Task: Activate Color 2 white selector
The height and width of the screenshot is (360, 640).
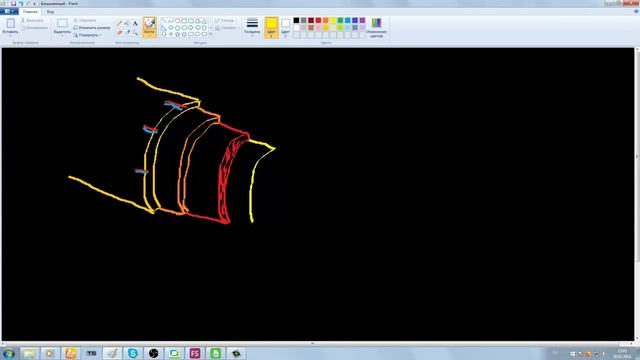Action: click(285, 27)
